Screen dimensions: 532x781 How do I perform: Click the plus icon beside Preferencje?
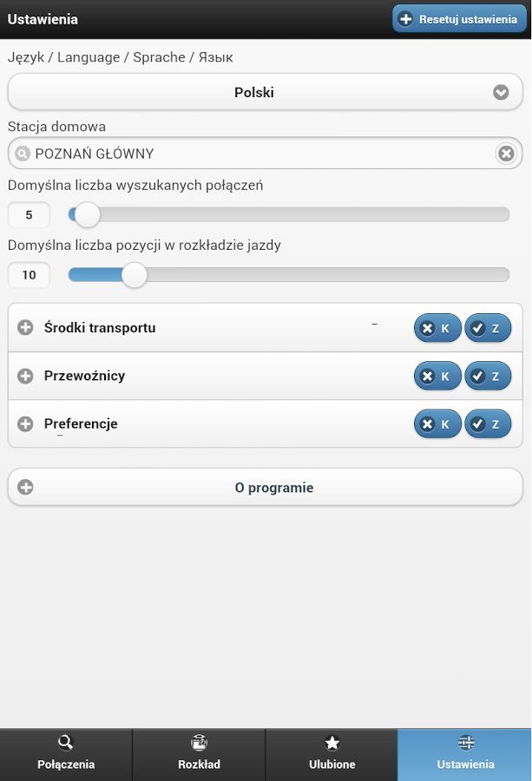(x=25, y=423)
